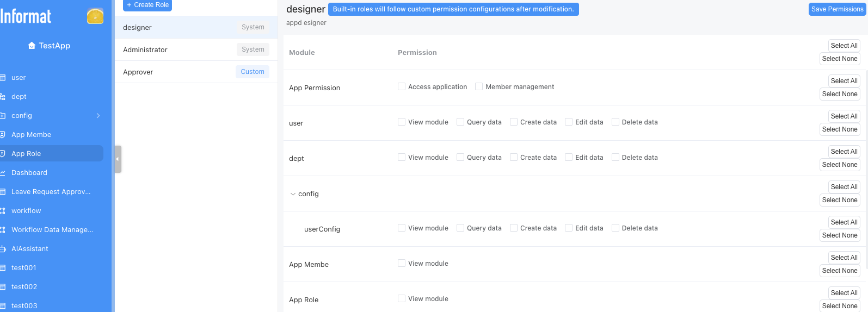Click the AIAssistant robot icon
868x312 pixels.
[3, 249]
